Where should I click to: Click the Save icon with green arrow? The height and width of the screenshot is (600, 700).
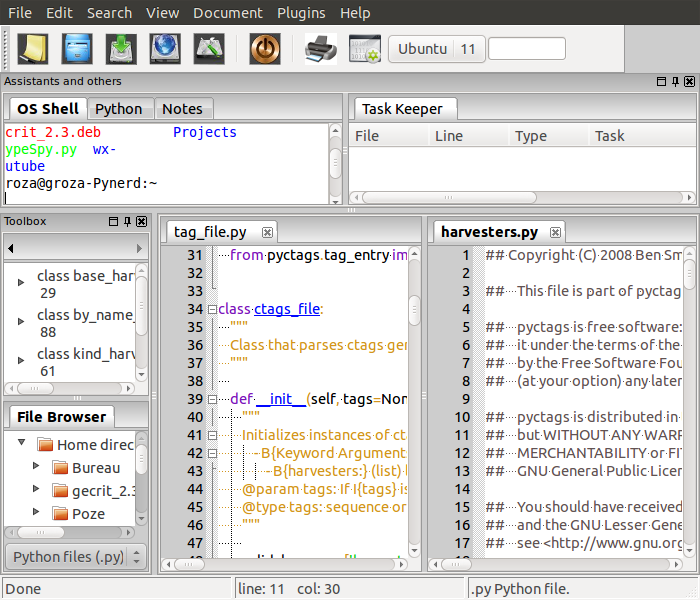(121, 49)
